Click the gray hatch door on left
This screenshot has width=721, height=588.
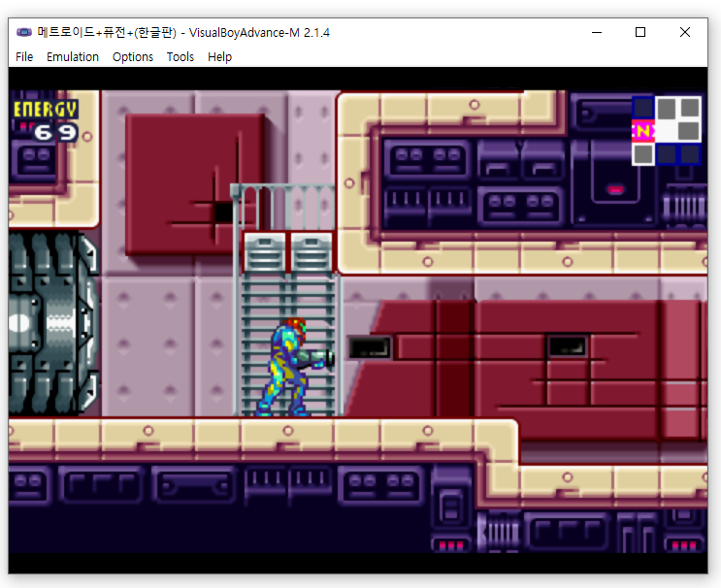pyautogui.click(x=52, y=323)
